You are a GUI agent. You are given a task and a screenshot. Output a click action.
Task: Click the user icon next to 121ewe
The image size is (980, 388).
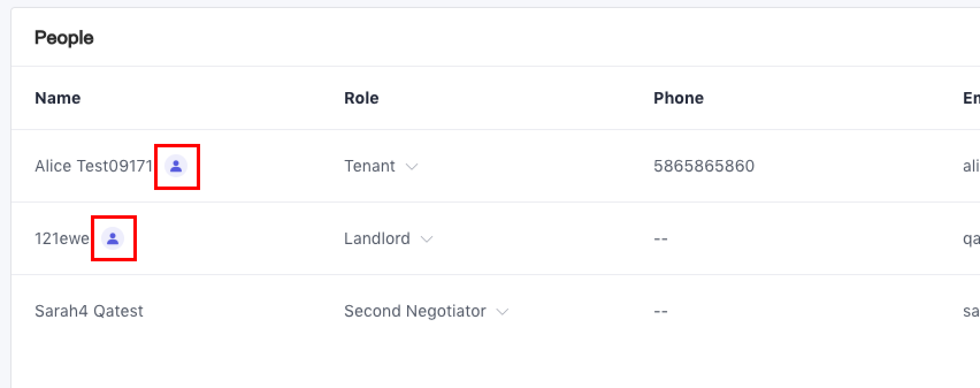pos(113,238)
